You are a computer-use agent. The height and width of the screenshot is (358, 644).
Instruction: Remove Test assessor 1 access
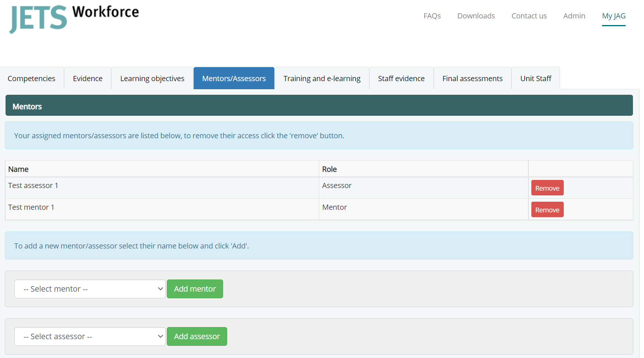pos(547,188)
